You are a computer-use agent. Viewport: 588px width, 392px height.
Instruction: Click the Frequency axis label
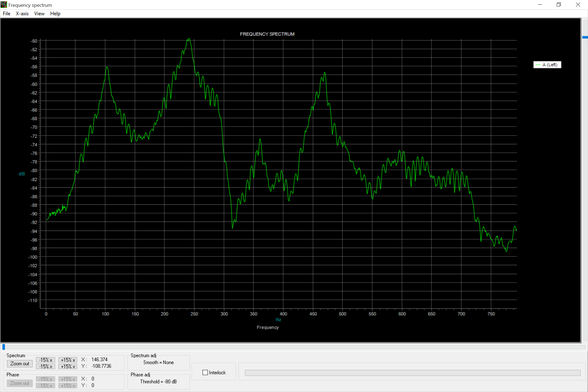[x=268, y=327]
